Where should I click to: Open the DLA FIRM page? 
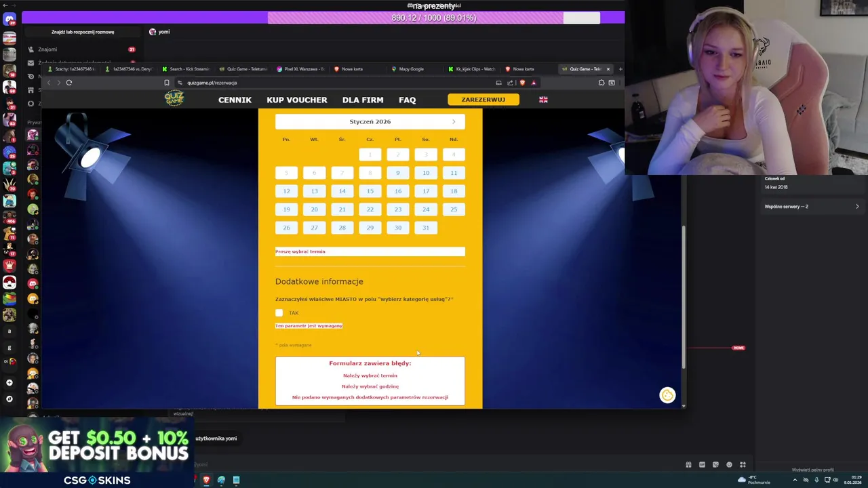[363, 100]
